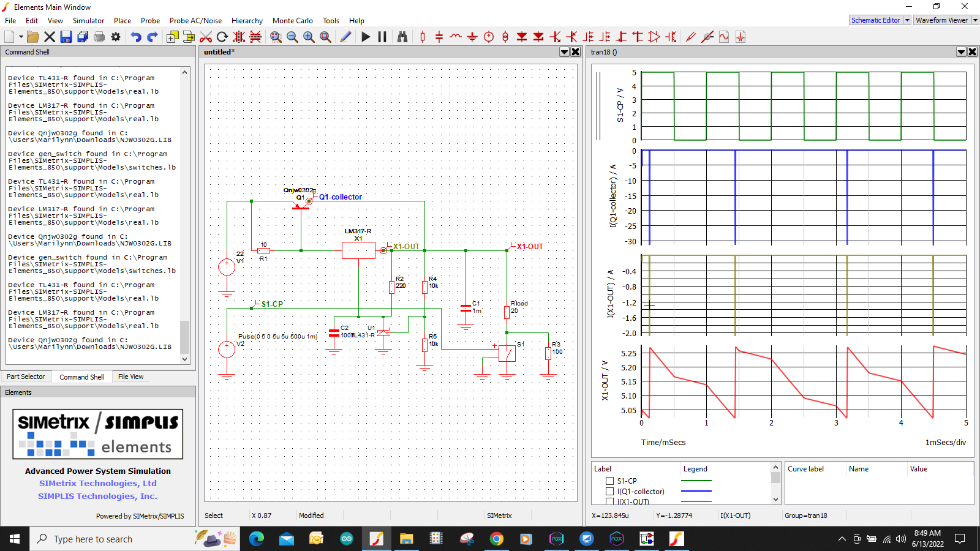Tick the I(X1-OUT) curve checkbox
The width and height of the screenshot is (980, 551).
609,501
